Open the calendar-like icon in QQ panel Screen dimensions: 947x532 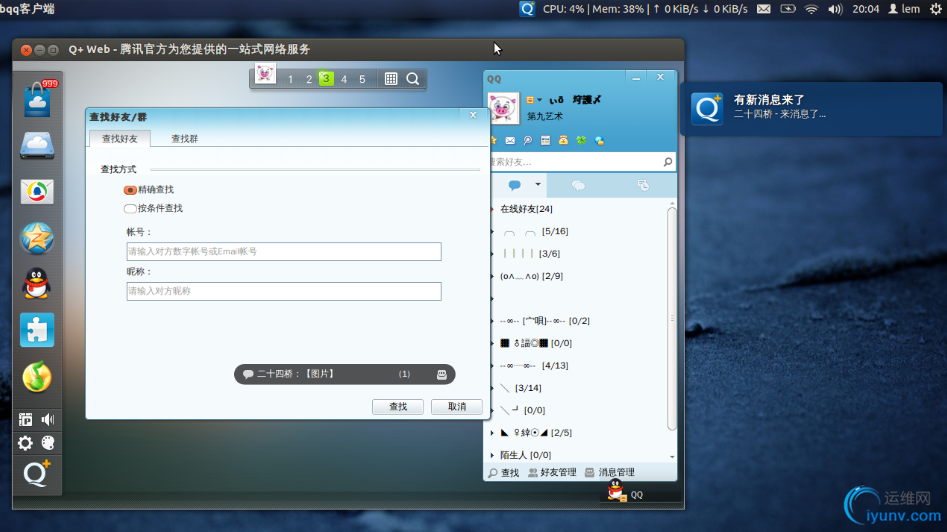(545, 140)
